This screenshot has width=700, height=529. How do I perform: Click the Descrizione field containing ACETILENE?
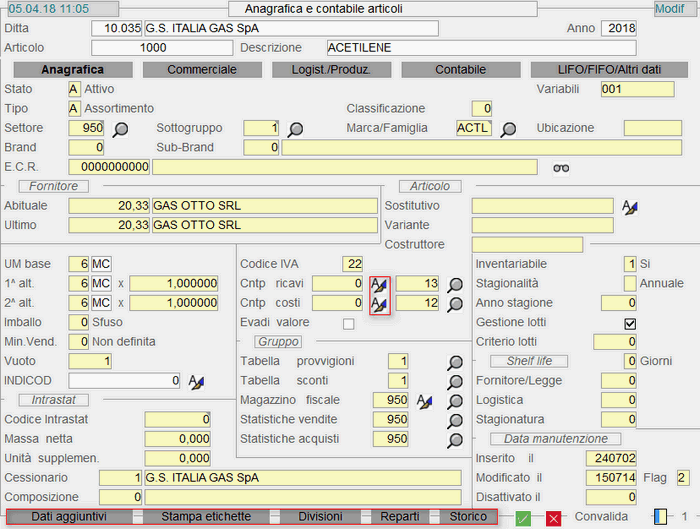tap(481, 47)
